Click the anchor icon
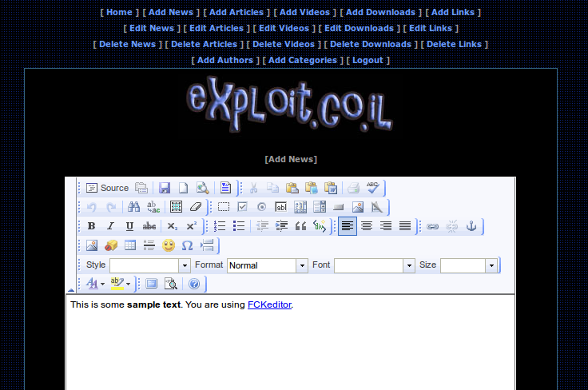 (471, 226)
